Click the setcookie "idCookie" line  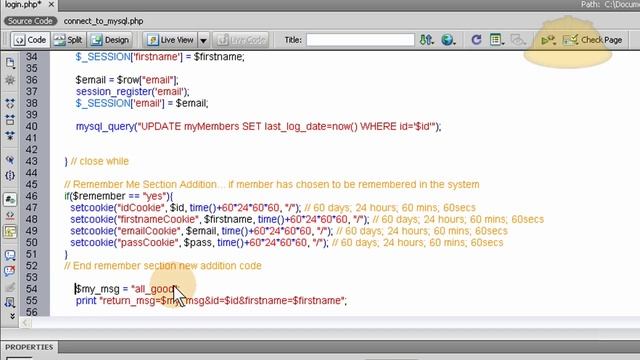pyautogui.click(x=273, y=208)
